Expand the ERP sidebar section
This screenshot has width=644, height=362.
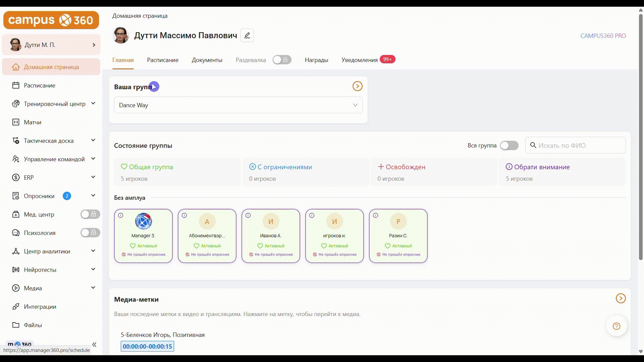tap(93, 177)
